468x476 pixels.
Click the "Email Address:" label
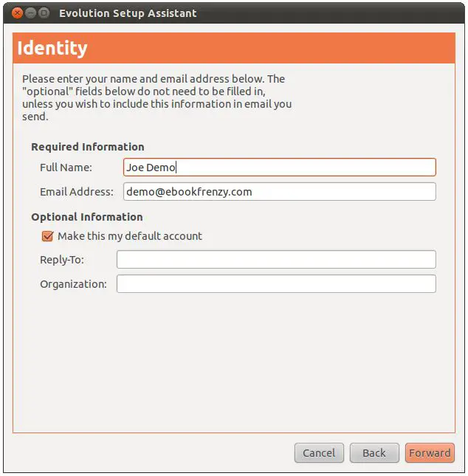coord(77,192)
